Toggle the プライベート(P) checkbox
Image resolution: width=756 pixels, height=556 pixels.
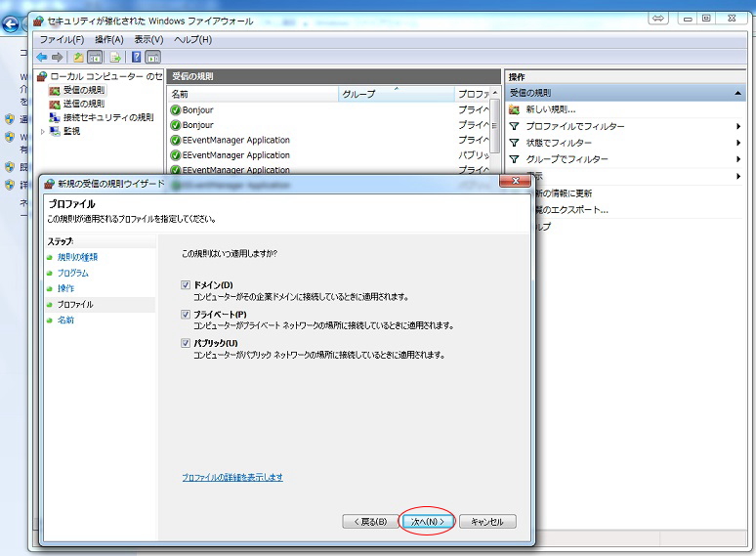tap(186, 315)
